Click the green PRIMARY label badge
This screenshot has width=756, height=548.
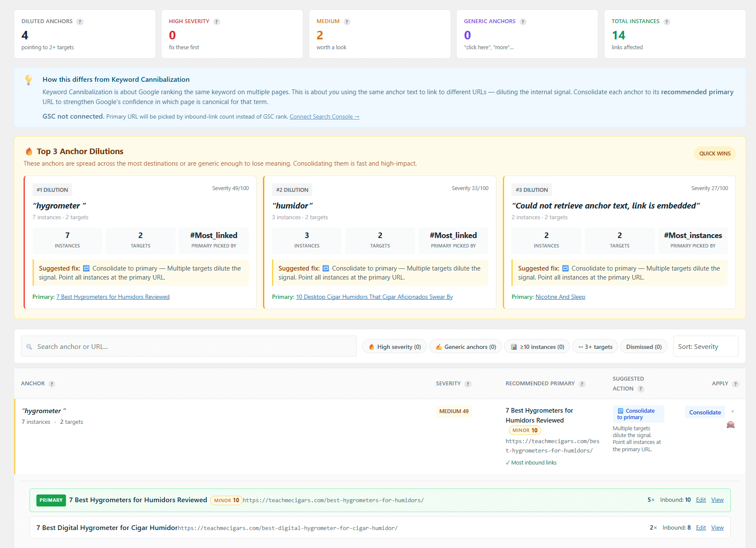[51, 500]
